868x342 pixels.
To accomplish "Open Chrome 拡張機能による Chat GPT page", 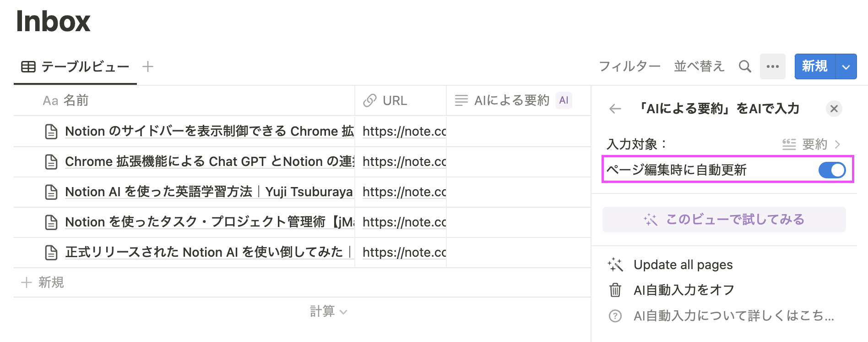I will pos(209,161).
